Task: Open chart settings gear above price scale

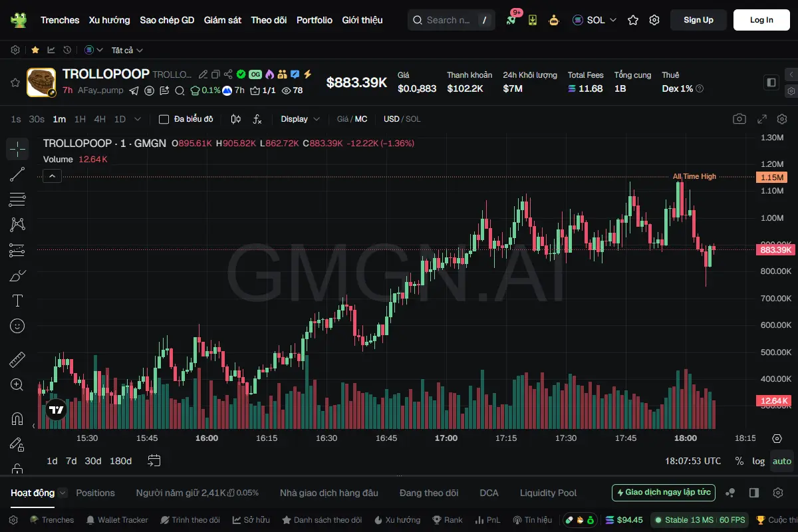Action: (x=782, y=119)
